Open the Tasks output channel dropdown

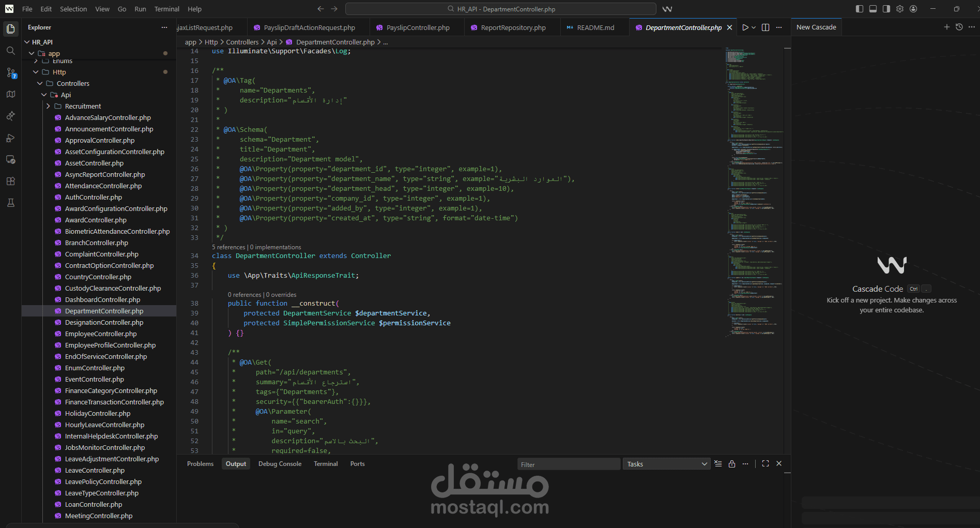pos(667,464)
